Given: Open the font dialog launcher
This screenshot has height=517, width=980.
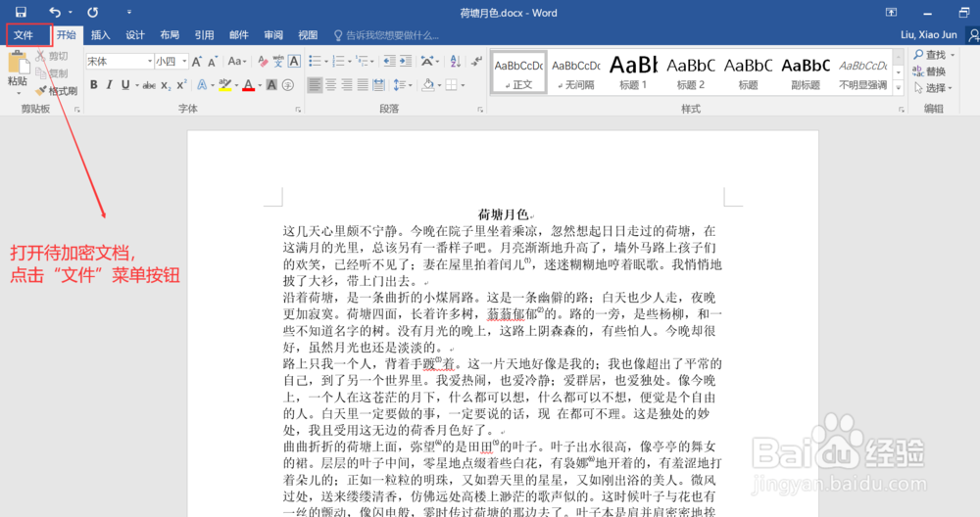Looking at the screenshot, I should (298, 110).
